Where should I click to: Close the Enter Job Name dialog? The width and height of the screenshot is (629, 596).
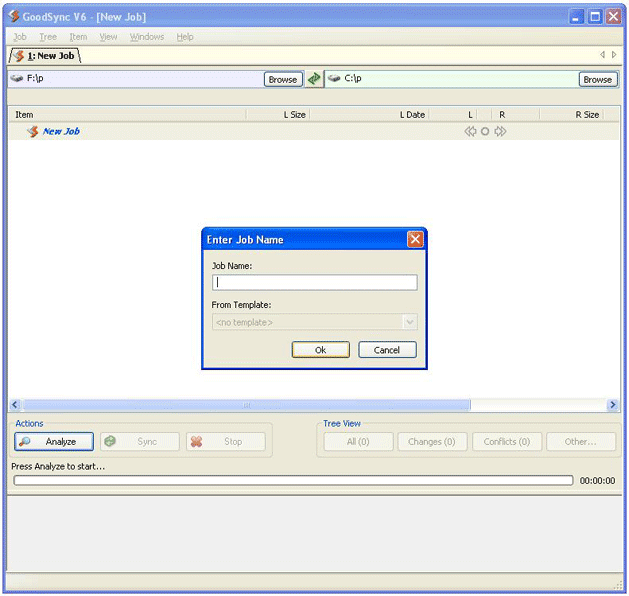pyautogui.click(x=415, y=239)
